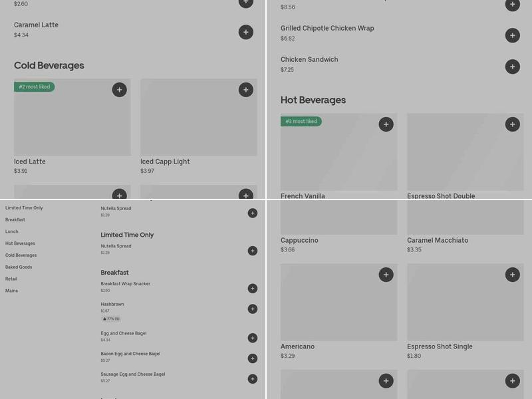Add Espresso Shot Single to the order

click(x=512, y=275)
